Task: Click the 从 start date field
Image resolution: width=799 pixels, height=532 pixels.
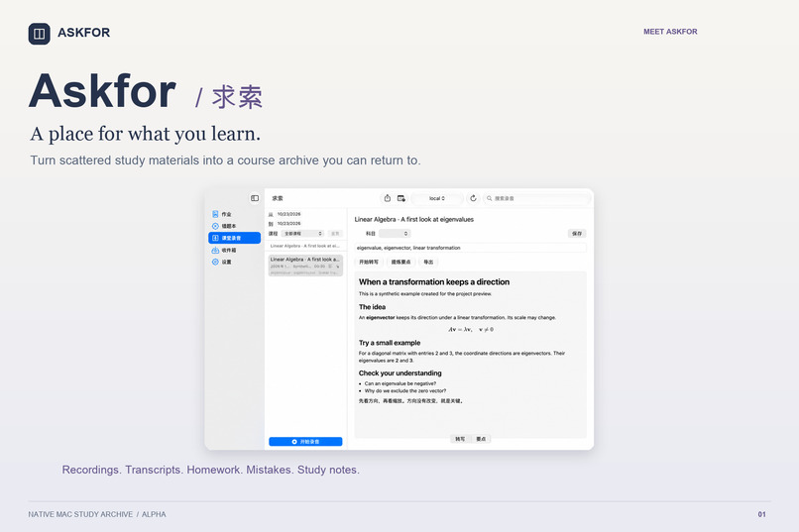Action: tap(288, 214)
